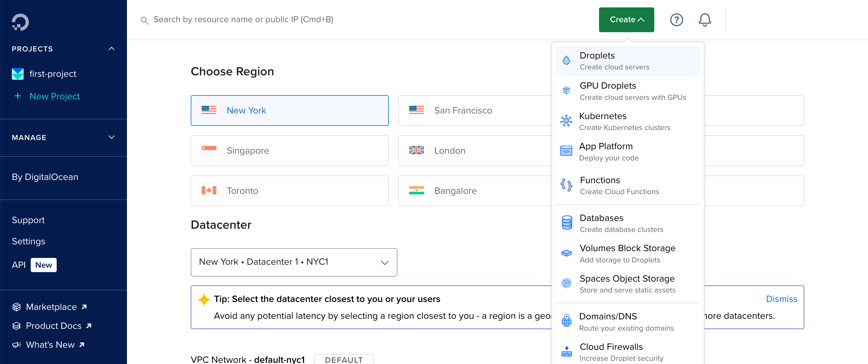Click the Kubernetes icon in Create menu
This screenshot has height=364, width=868.
click(566, 121)
